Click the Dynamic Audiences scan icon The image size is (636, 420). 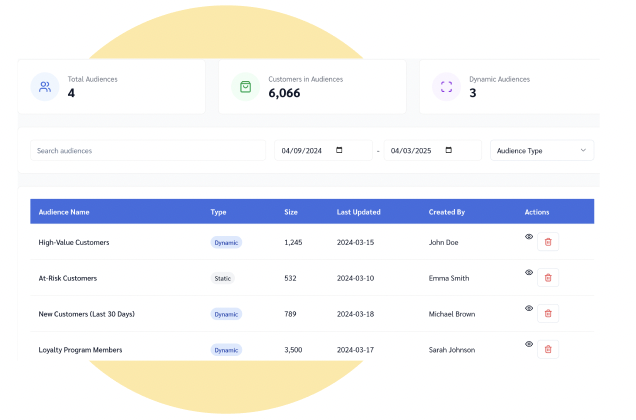[446, 86]
